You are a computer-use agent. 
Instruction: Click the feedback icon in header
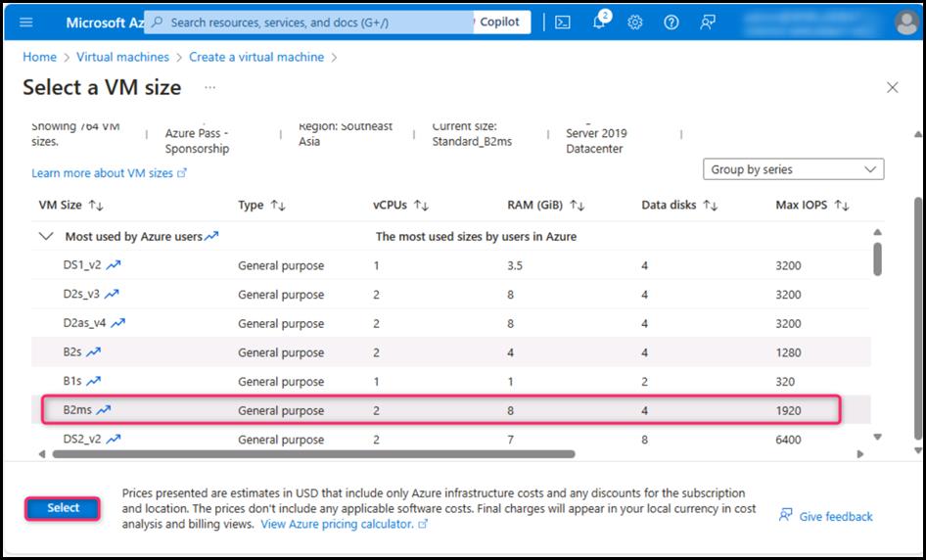708,23
